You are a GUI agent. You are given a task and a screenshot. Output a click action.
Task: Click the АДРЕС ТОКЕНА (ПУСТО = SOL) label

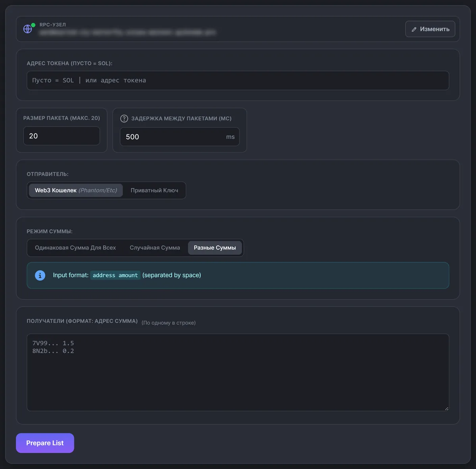[69, 63]
